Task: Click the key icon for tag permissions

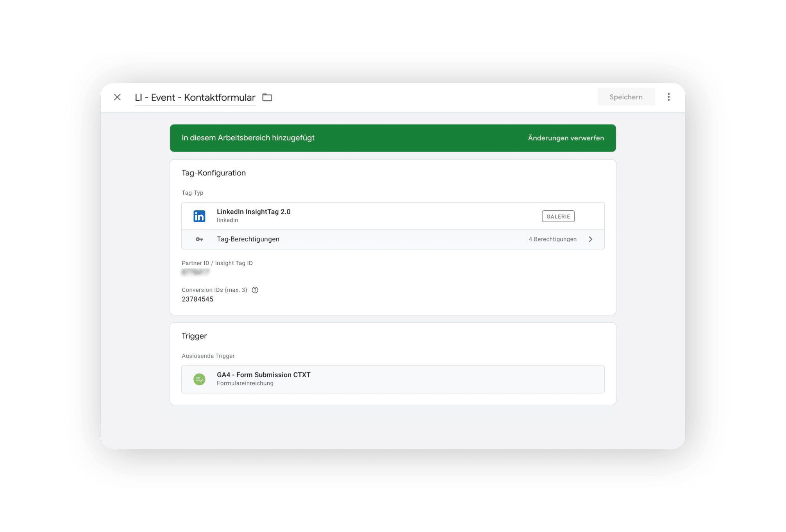Action: point(199,239)
